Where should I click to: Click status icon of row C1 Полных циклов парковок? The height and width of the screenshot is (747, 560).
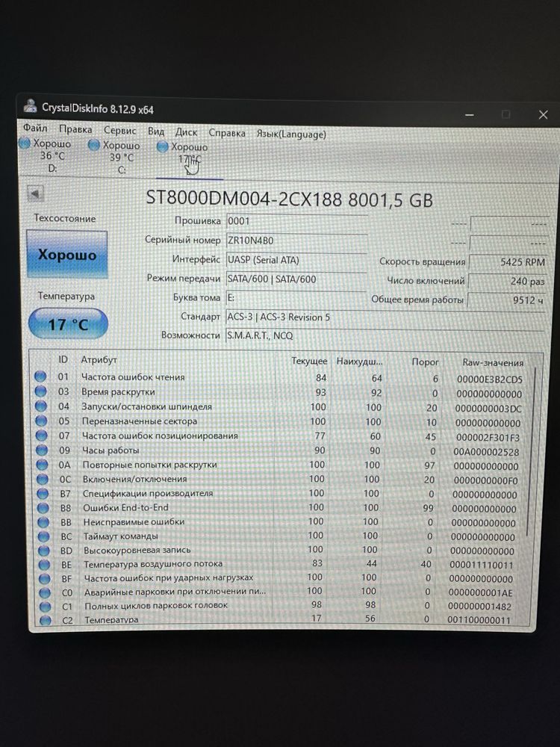coord(46,607)
